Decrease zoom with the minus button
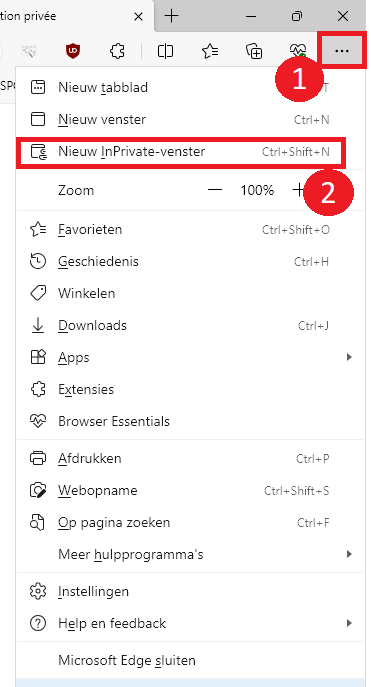The height and width of the screenshot is (687, 371). pos(215,190)
